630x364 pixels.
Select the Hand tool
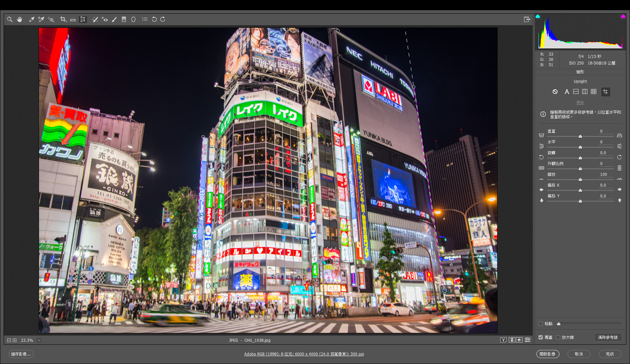(x=20, y=19)
